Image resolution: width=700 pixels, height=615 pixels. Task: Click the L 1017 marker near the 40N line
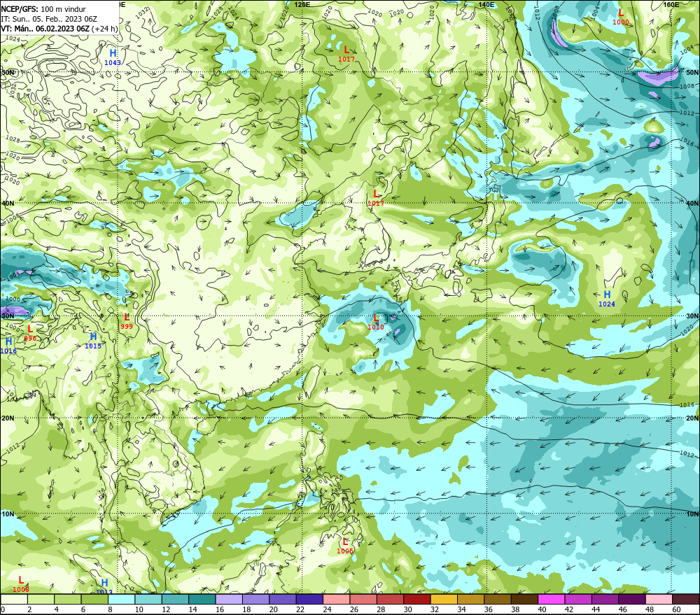[x=376, y=198]
